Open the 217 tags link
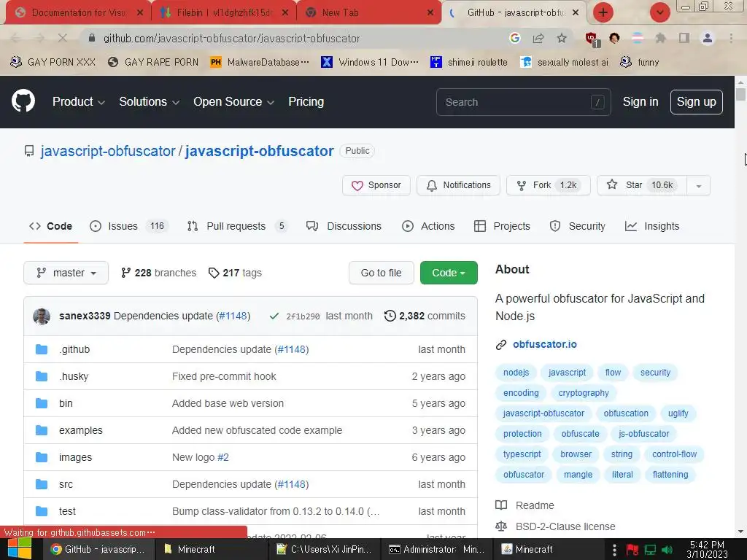Image resolution: width=747 pixels, height=560 pixels. point(236,273)
